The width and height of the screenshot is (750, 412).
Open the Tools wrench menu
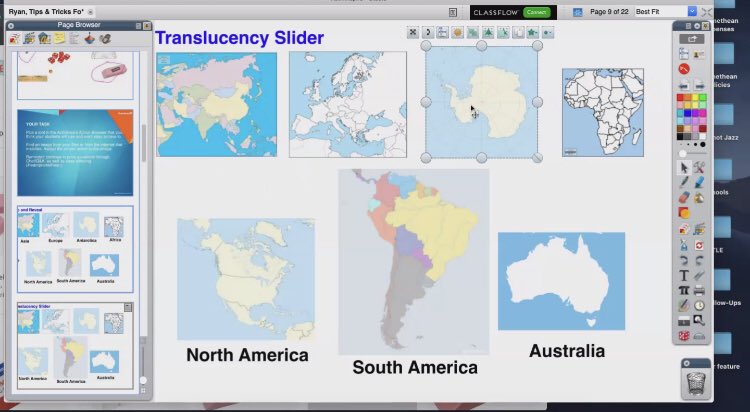(699, 167)
